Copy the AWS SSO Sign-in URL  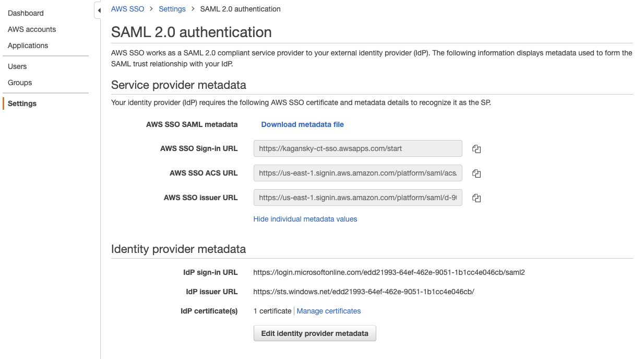click(x=476, y=149)
